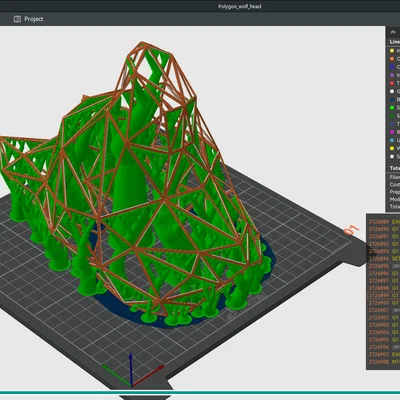
Task: Toggle the orange Outer wall line swatch
Action: (x=392, y=59)
